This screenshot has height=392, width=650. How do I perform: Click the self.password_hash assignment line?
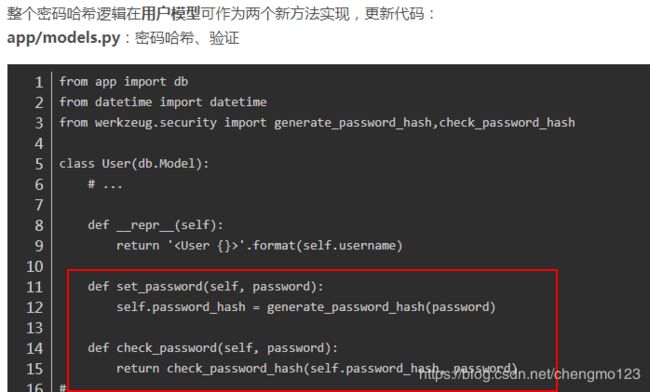click(x=306, y=307)
